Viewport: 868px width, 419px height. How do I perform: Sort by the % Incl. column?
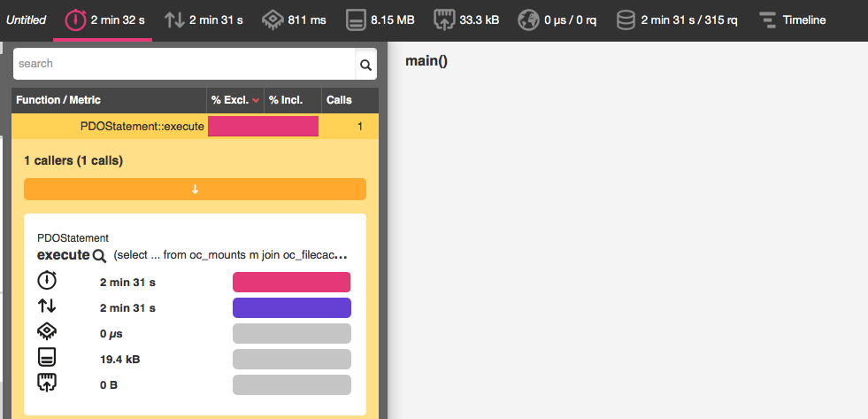293,100
